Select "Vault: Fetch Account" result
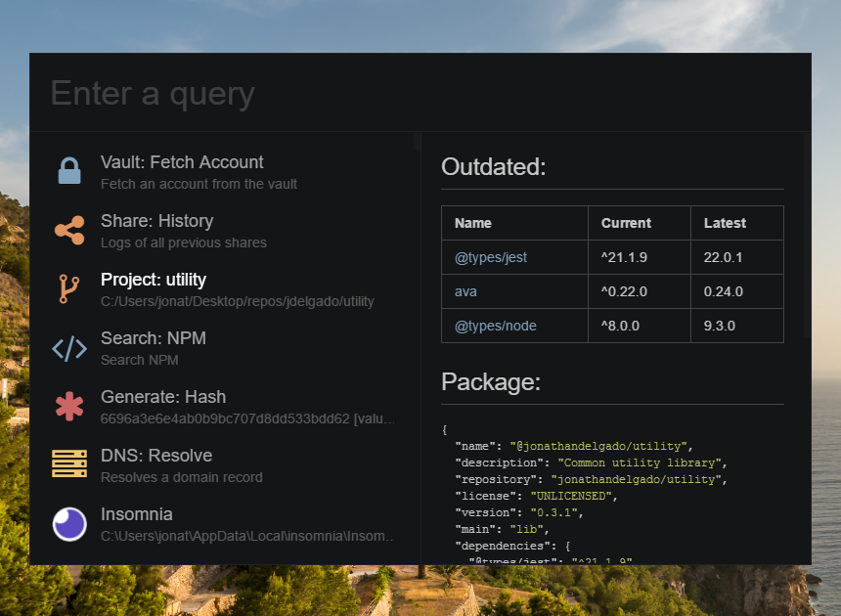This screenshot has width=841, height=616. [x=225, y=172]
